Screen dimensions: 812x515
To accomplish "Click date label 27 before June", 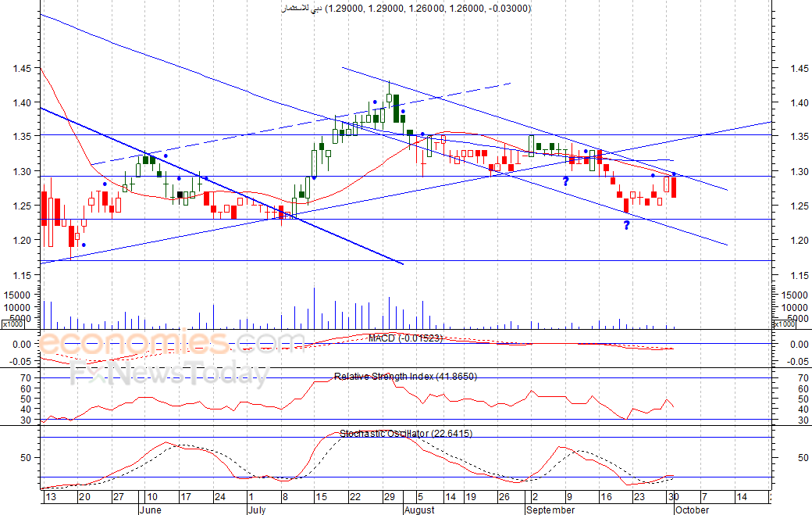I will (x=119, y=497).
